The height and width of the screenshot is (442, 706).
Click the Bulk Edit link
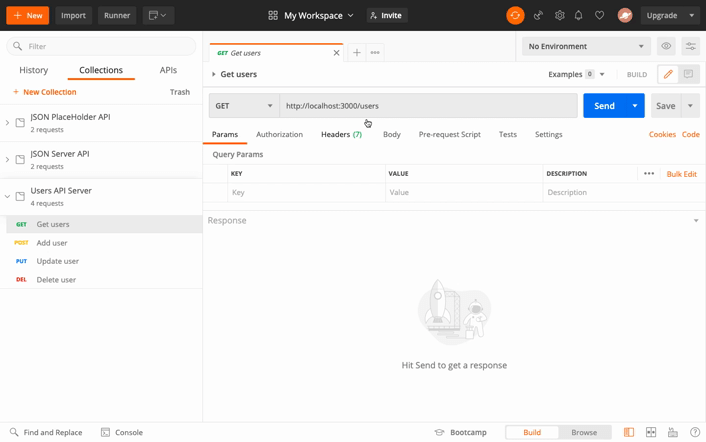coord(681,174)
